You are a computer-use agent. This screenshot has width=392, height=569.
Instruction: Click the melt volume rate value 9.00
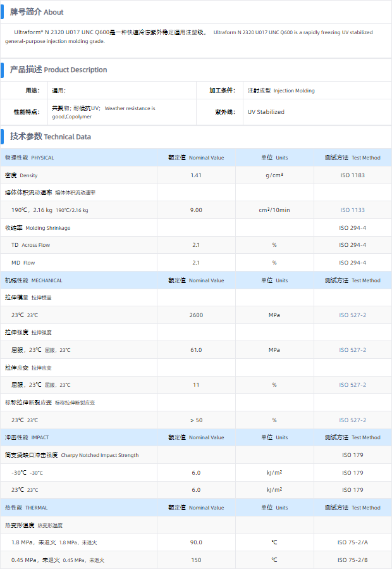pyautogui.click(x=196, y=210)
